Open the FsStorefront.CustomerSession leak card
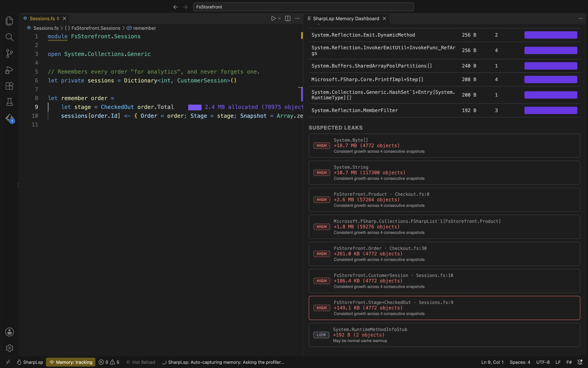The image size is (588, 368). (444, 281)
